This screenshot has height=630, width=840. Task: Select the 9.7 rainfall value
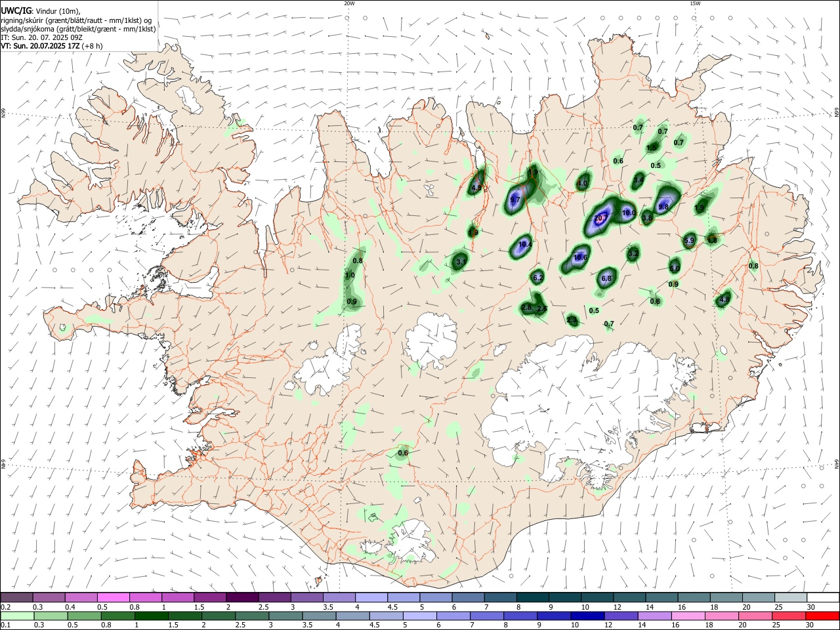click(515, 199)
